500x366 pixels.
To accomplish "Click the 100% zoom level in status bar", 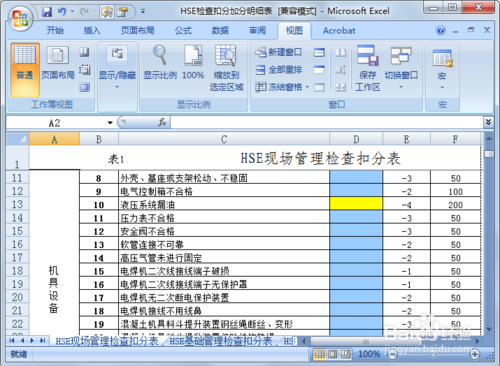I will (x=369, y=354).
